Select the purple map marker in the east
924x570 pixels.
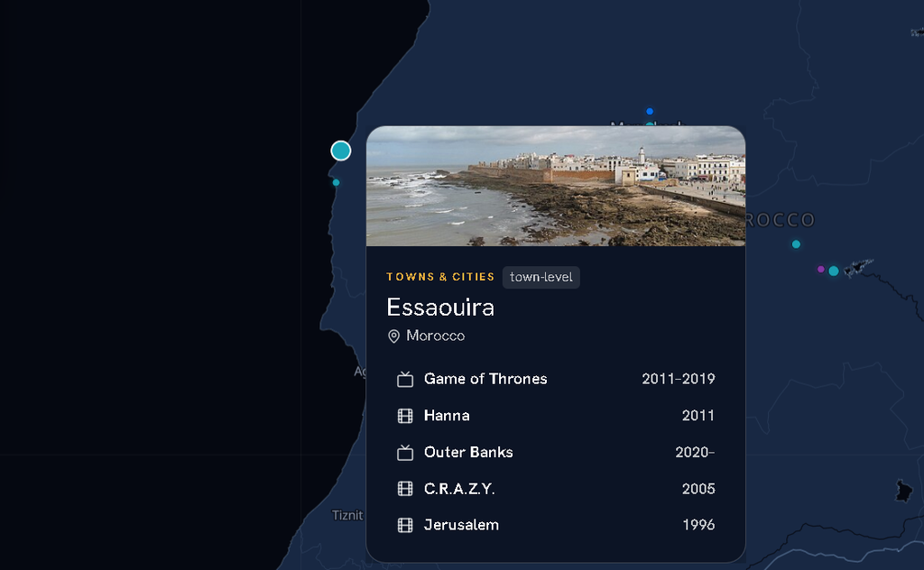click(821, 269)
